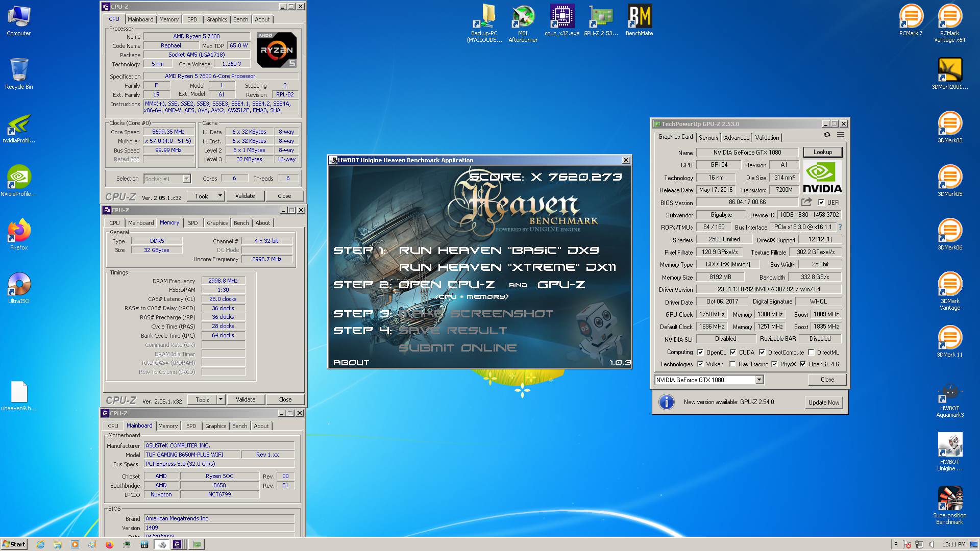
Task: Open GPU-Z hamburger menu icon
Action: (840, 135)
